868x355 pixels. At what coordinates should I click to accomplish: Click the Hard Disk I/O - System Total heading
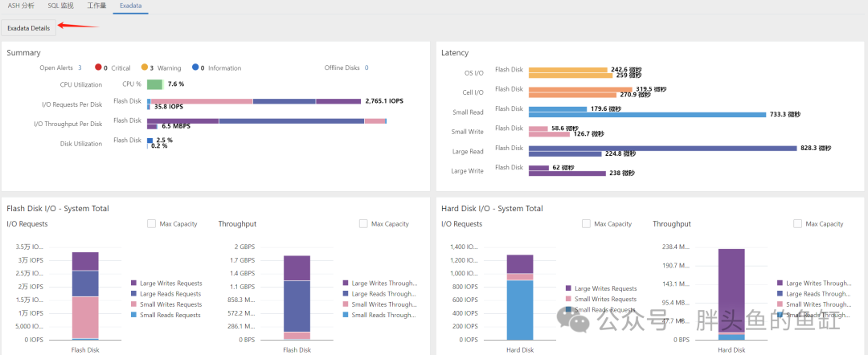(492, 209)
